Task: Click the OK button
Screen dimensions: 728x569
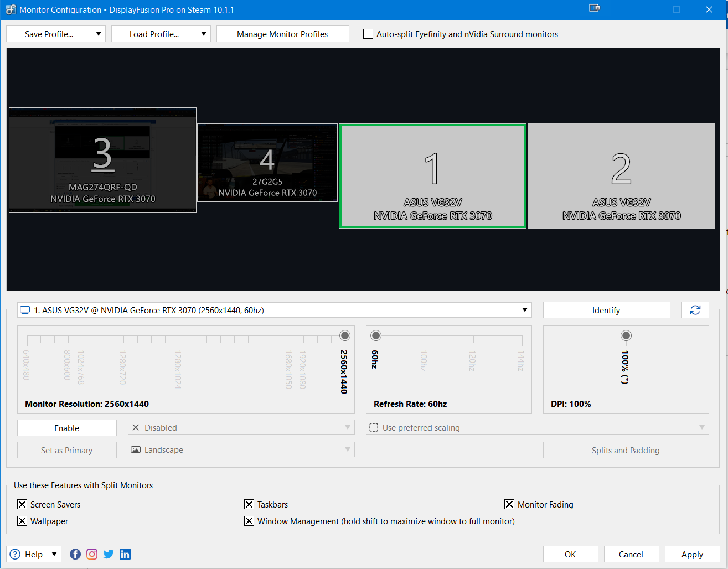Action: point(571,554)
